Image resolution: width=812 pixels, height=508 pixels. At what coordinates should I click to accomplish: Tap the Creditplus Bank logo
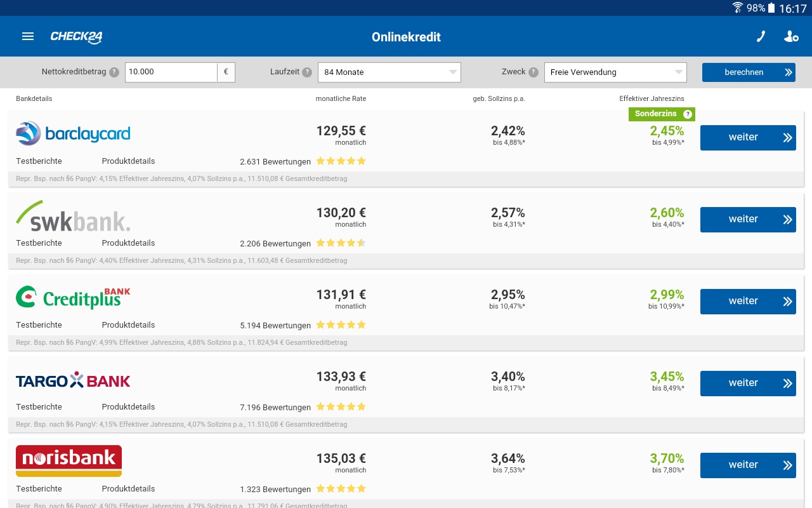73,298
